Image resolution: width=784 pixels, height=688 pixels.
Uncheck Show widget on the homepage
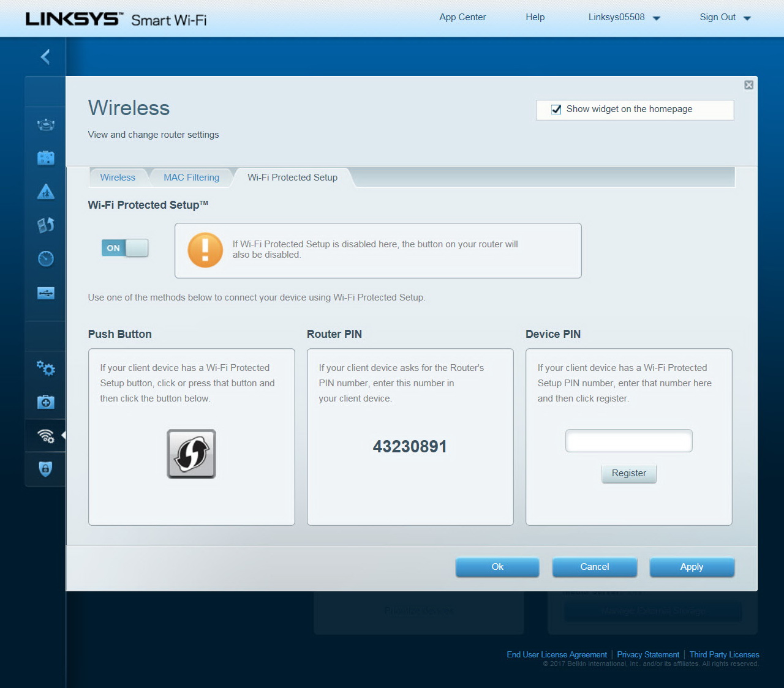(x=556, y=110)
